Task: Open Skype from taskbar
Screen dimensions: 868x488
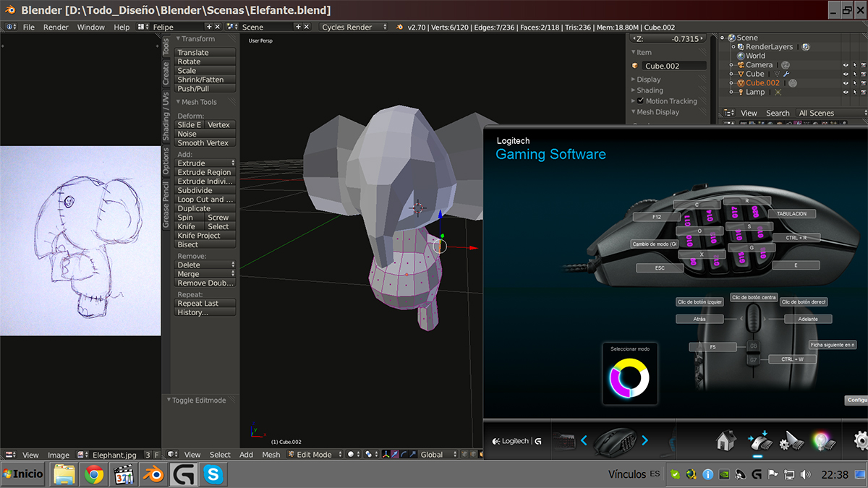Action: pyautogui.click(x=213, y=475)
